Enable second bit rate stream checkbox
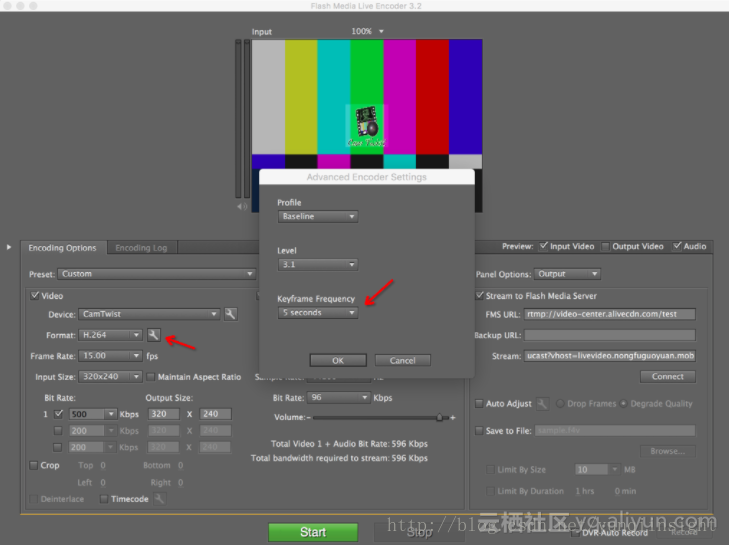Screen dimensions: 729x545 click(58, 431)
